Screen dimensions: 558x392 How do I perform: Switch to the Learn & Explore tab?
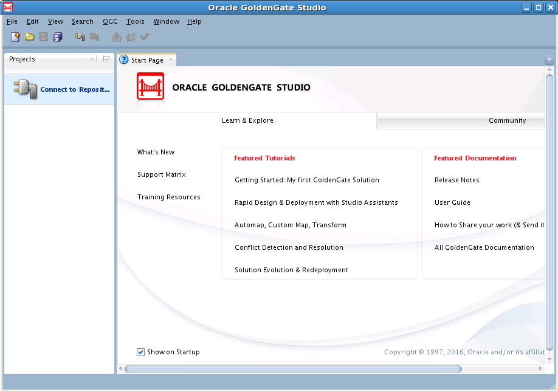(247, 120)
